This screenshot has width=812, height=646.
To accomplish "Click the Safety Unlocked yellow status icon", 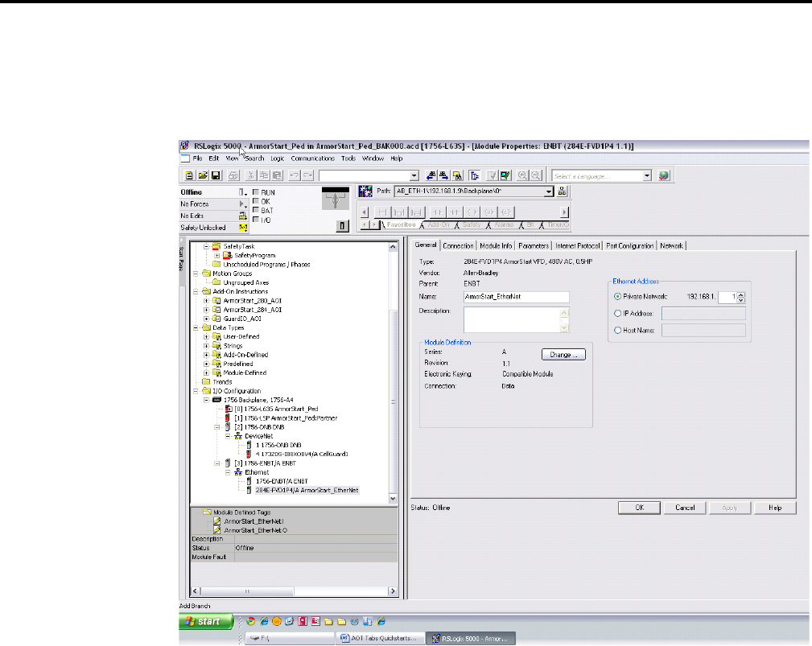I will click(x=243, y=228).
